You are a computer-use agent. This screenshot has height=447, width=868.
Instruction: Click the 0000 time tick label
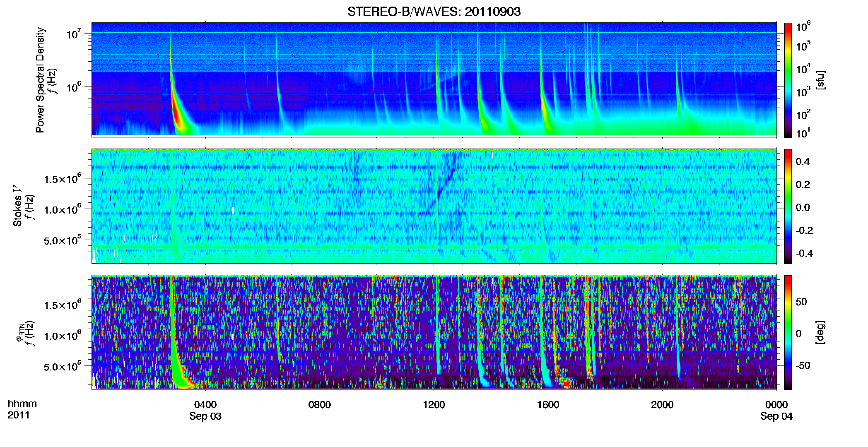pyautogui.click(x=776, y=405)
